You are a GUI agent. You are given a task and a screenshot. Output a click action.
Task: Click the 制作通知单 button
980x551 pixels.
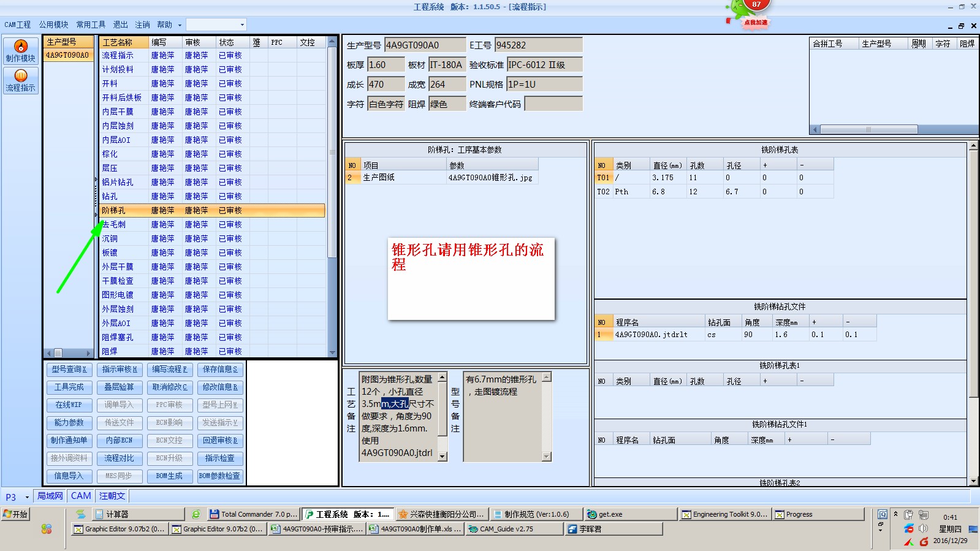[69, 441]
